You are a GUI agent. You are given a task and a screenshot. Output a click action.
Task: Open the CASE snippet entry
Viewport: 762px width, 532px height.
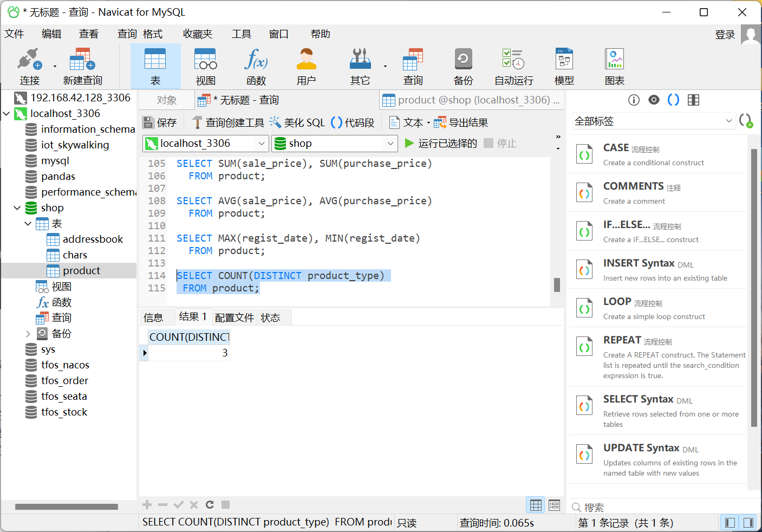(x=658, y=154)
